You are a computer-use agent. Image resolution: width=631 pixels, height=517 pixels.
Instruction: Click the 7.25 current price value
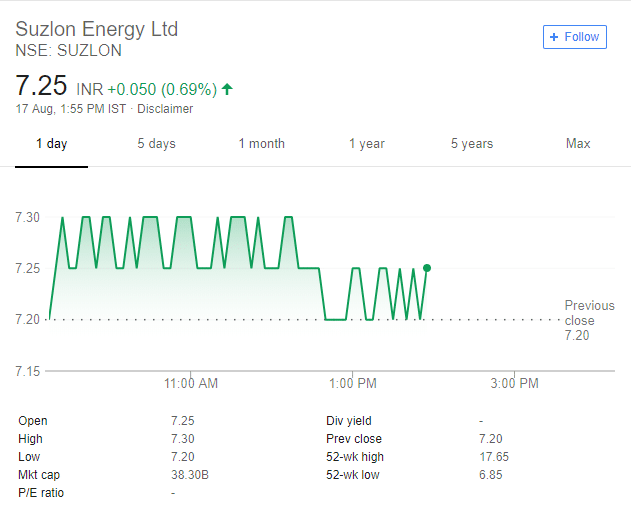[41, 85]
